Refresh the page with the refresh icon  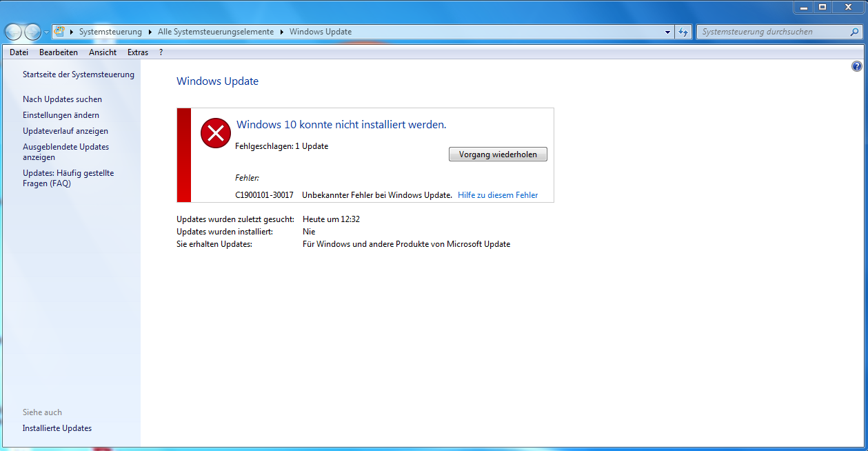click(x=683, y=32)
